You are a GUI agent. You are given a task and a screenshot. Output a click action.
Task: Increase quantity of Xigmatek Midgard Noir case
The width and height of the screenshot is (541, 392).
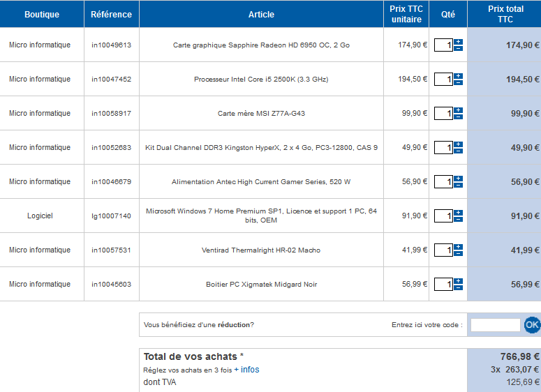(x=458, y=281)
